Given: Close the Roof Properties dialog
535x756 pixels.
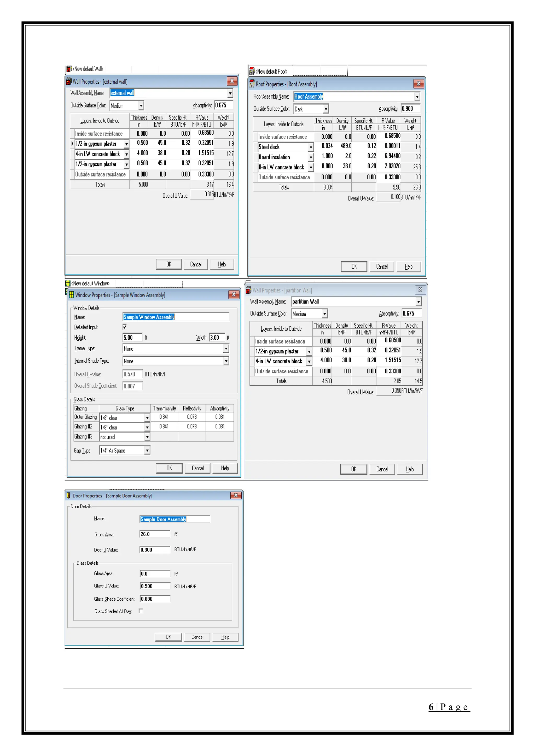Looking at the screenshot, I should [x=418, y=84].
